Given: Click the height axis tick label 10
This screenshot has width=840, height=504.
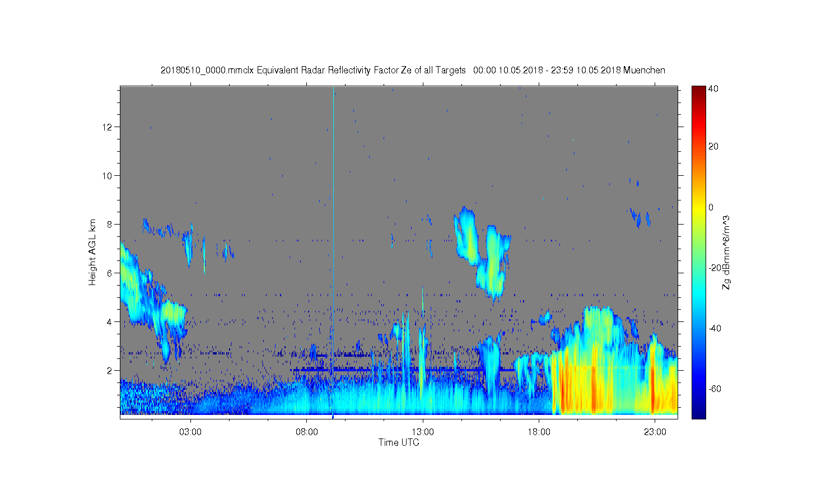Looking at the screenshot, I should [x=108, y=176].
